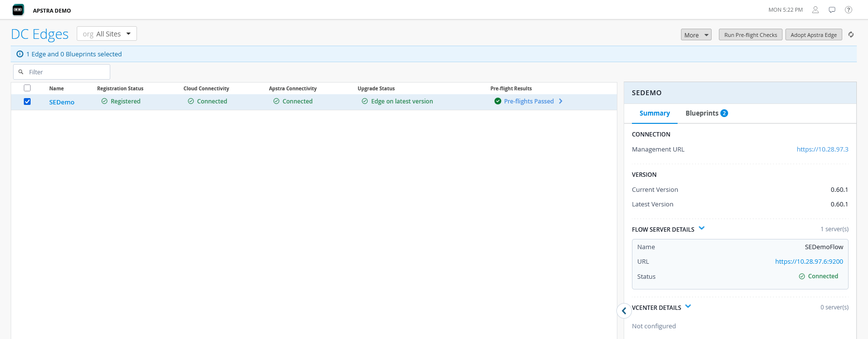Click the Latest Version 0.60.1 value

[x=839, y=204]
